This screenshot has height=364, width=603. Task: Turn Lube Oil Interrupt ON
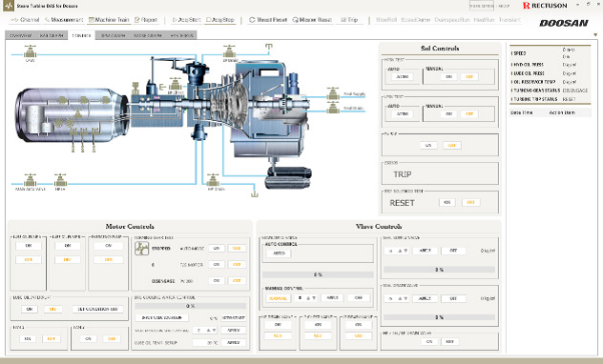coord(30,309)
